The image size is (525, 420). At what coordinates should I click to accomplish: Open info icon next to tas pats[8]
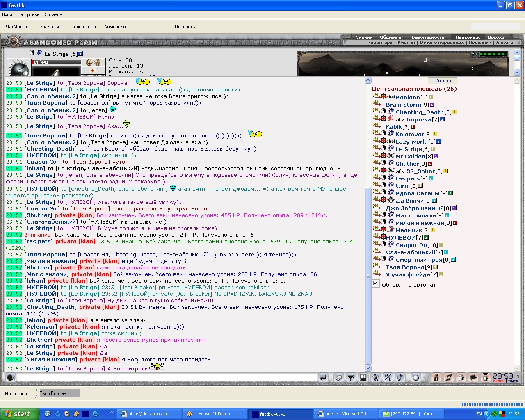(x=431, y=178)
